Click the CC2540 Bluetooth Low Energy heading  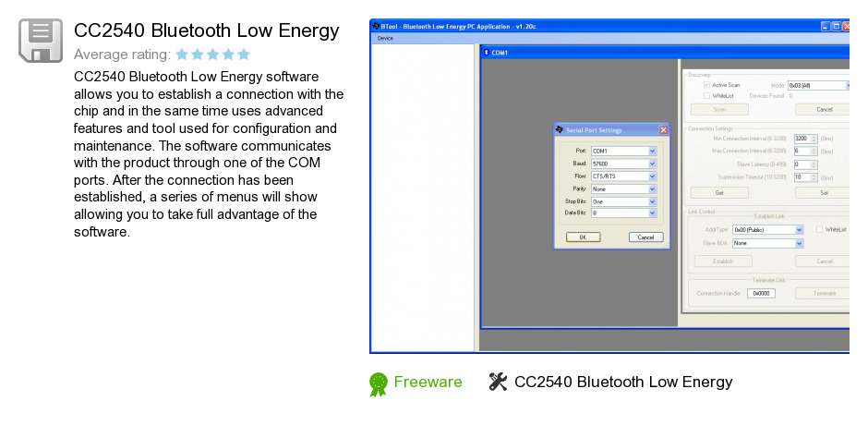click(207, 30)
